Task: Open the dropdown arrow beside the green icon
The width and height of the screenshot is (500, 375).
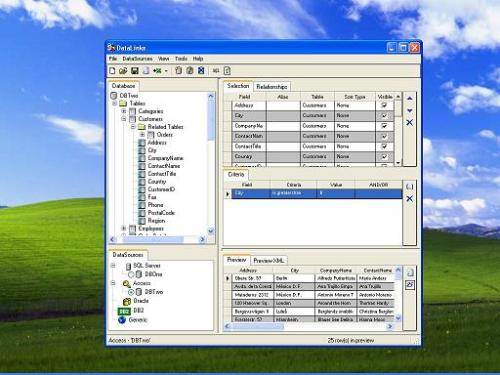Action: pos(166,71)
